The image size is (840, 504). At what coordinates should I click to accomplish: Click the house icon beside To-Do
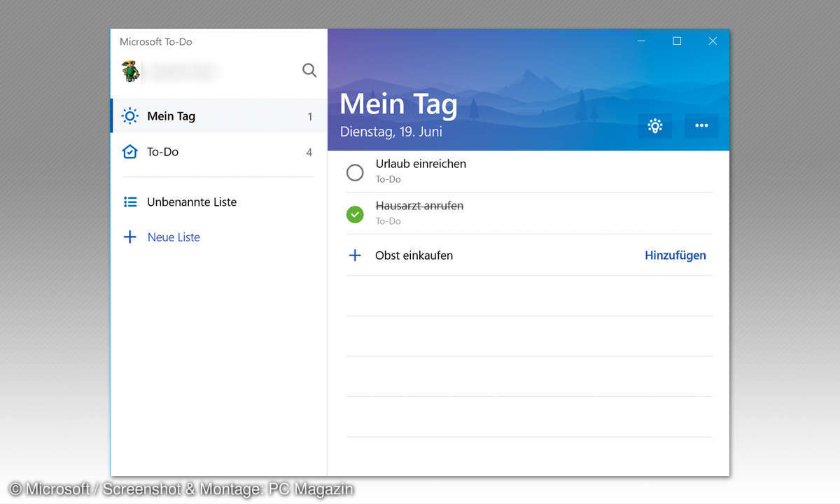(x=130, y=152)
